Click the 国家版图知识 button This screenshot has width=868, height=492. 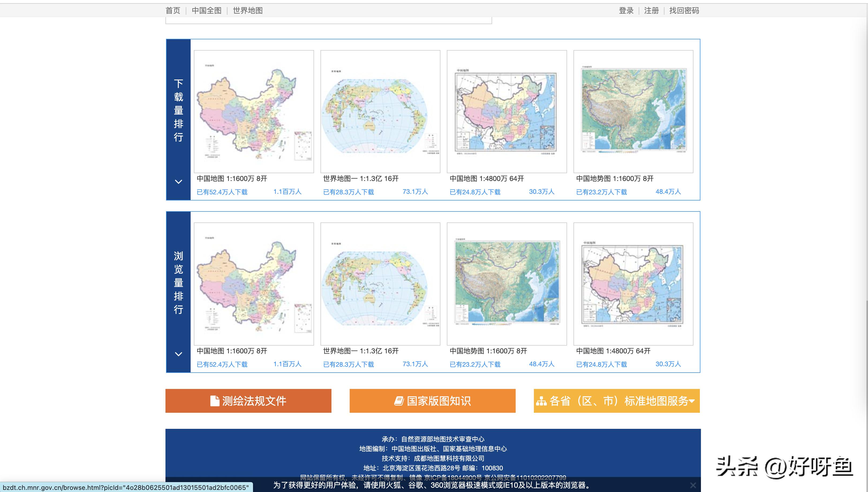coord(433,401)
